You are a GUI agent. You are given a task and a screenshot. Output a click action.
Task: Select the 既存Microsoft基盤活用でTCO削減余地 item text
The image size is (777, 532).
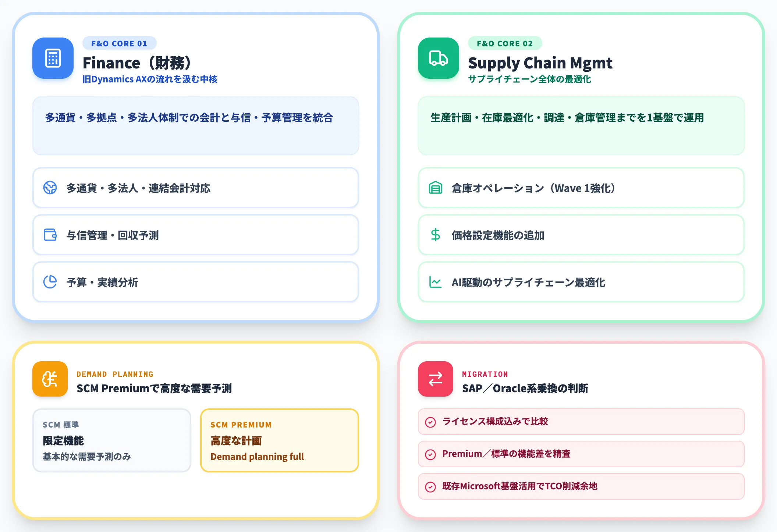[520, 486]
